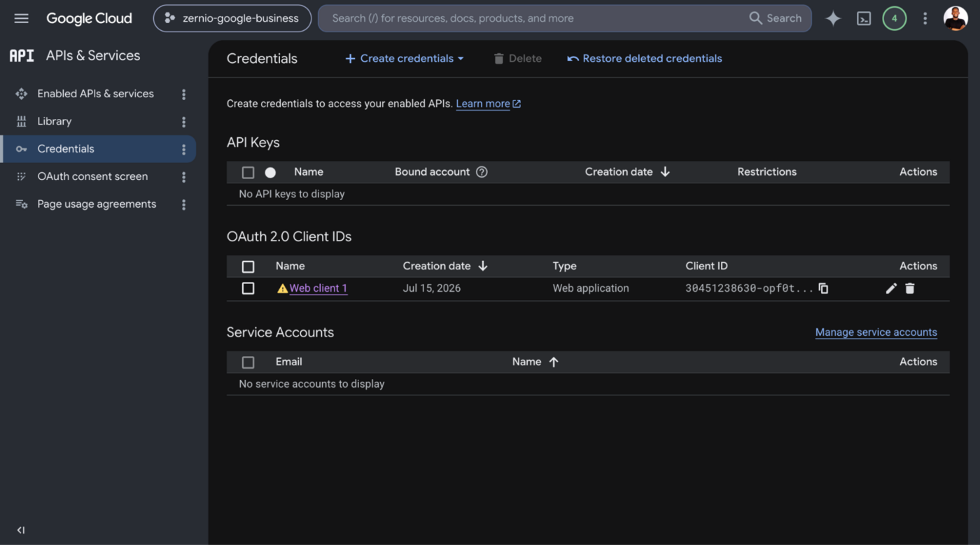Open Page usage agreements
980x545 pixels.
(97, 204)
